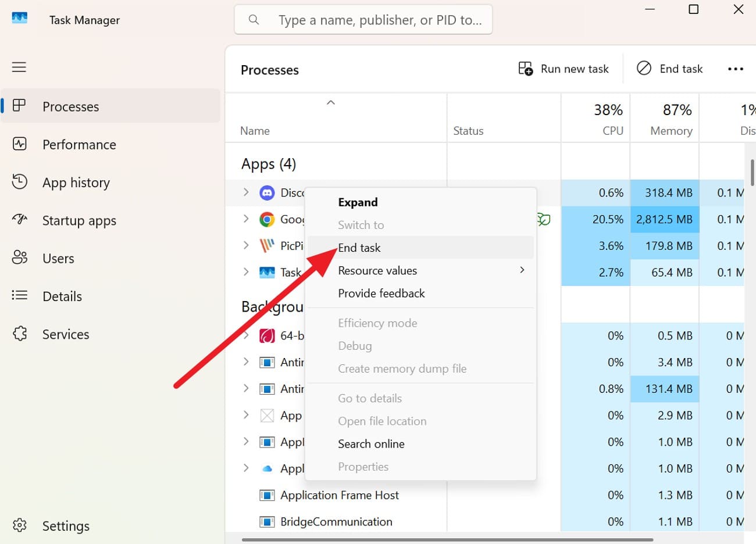Click the Discord app icon
This screenshot has height=544, width=756.
(266, 192)
